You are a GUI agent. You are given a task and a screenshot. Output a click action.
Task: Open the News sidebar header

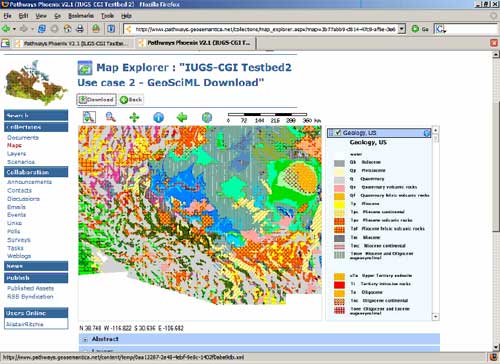[36, 266]
